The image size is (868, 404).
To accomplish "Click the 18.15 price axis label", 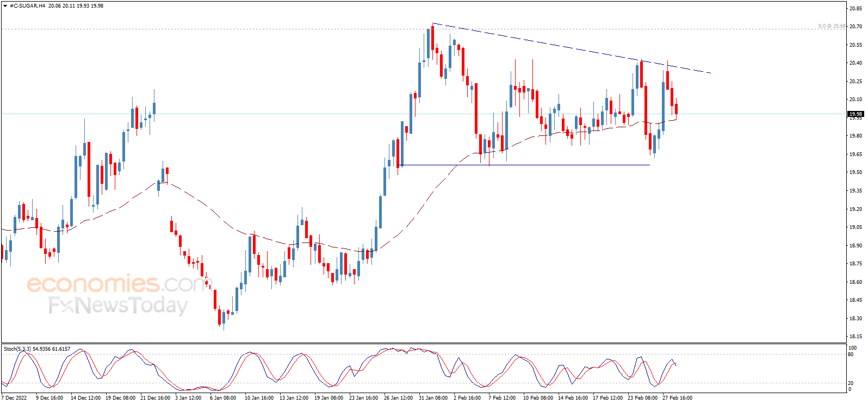I will coord(855,337).
